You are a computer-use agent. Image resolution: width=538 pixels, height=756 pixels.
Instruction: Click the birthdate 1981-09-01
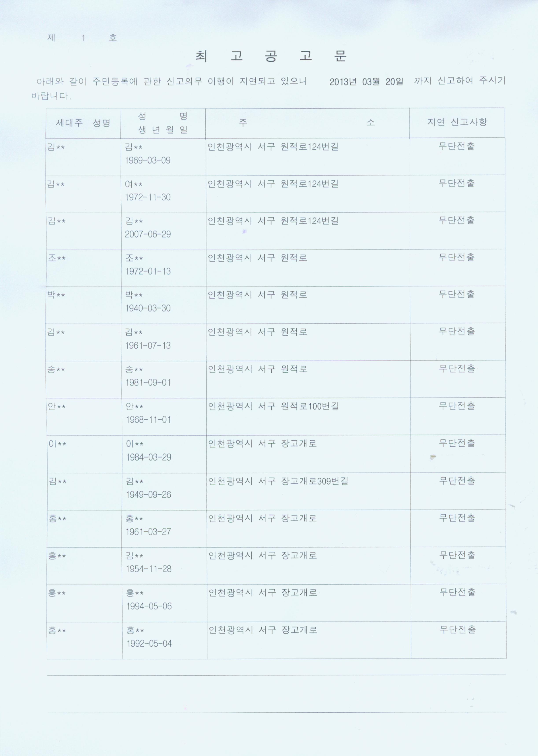coord(148,383)
